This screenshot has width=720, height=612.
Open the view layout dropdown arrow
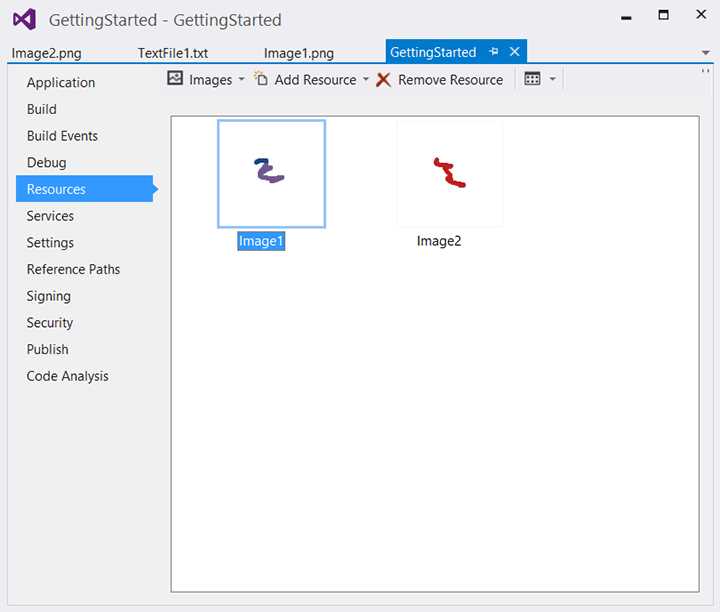[552, 79]
